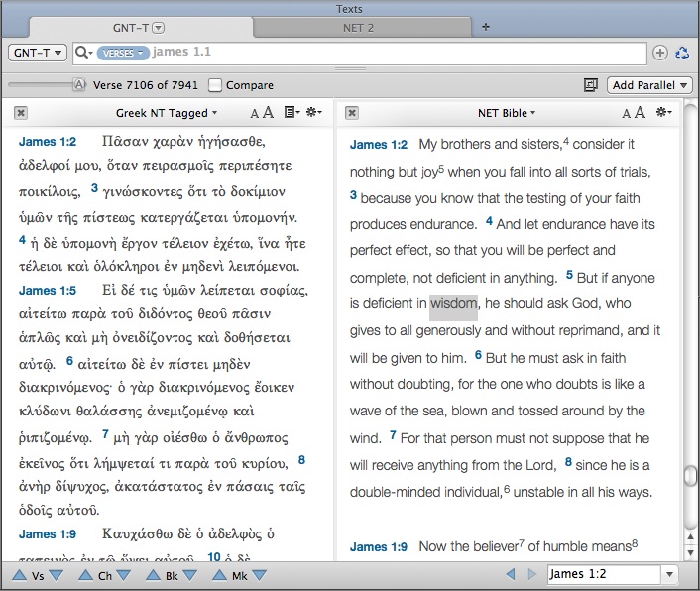This screenshot has height=591, width=700.
Task: Click the display layout icon in Greek pane
Action: point(291,113)
